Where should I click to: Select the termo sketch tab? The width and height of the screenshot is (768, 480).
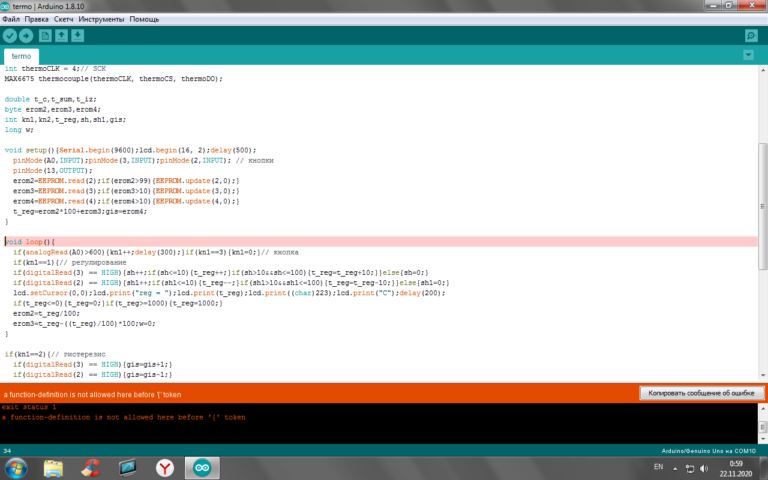[22, 57]
